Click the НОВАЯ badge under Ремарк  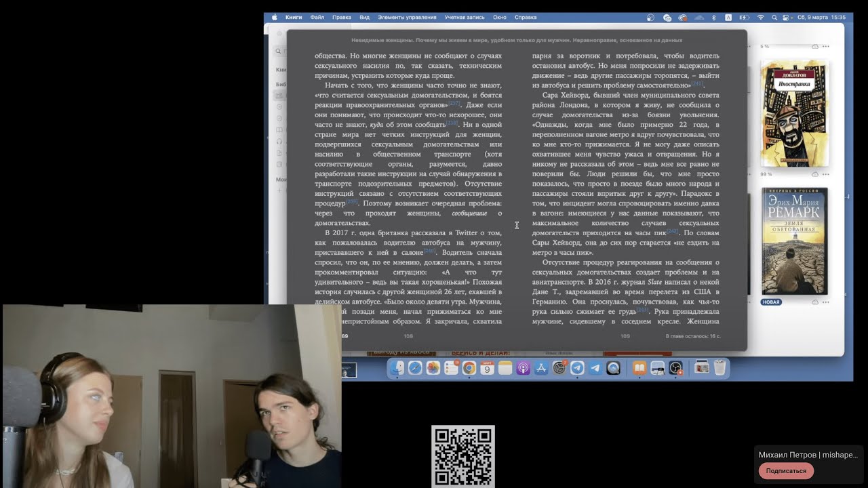[771, 302]
